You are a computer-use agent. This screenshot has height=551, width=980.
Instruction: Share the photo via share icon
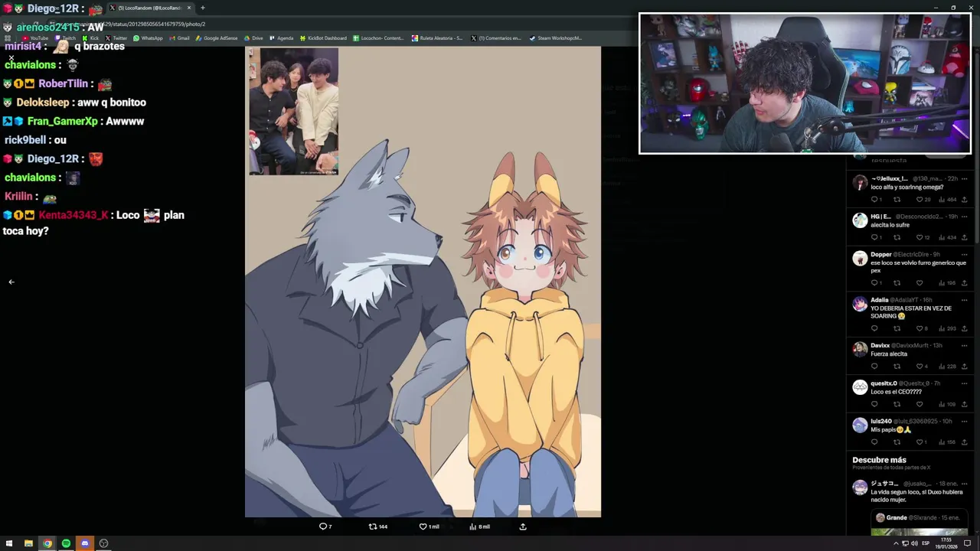tap(523, 527)
